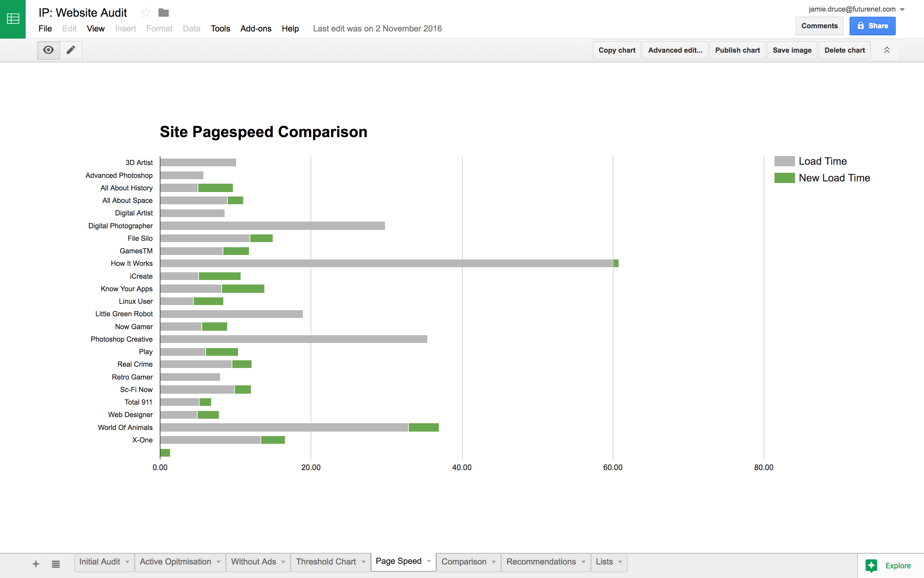Image resolution: width=924 pixels, height=578 pixels.
Task: Open Lists tab dropdown arrow
Action: (620, 562)
